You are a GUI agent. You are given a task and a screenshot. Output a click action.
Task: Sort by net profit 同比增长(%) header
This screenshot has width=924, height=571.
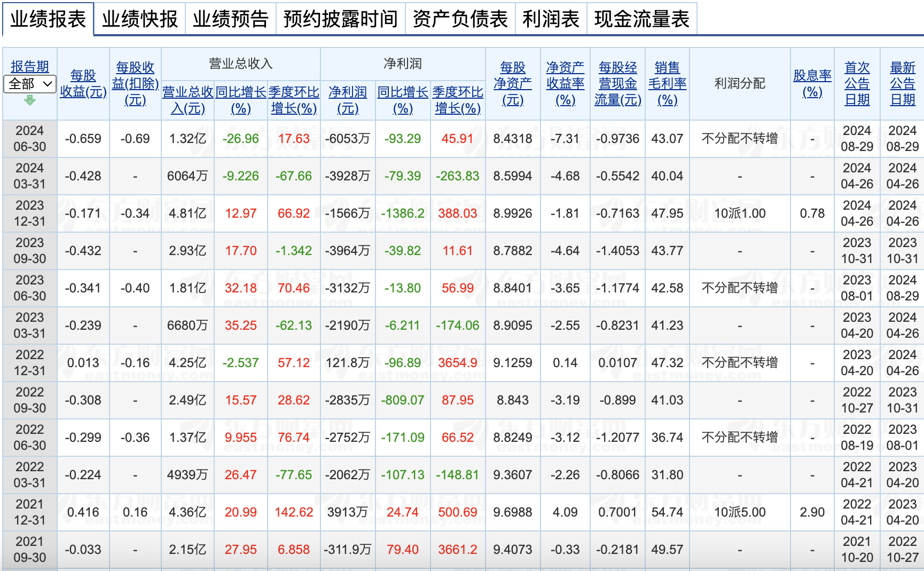[403, 100]
